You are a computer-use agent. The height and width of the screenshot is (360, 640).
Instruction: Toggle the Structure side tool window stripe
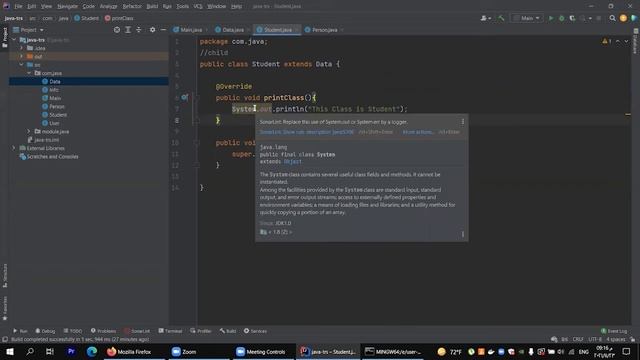(x=5, y=276)
